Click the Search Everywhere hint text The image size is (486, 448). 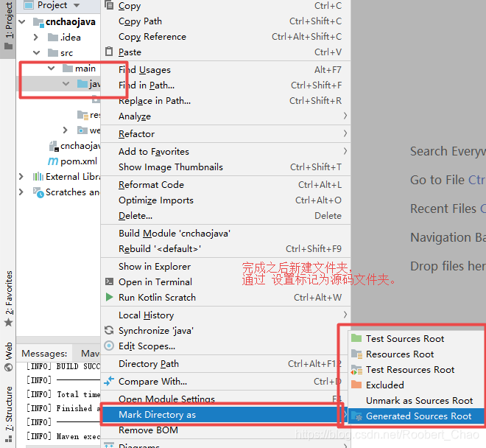click(448, 151)
